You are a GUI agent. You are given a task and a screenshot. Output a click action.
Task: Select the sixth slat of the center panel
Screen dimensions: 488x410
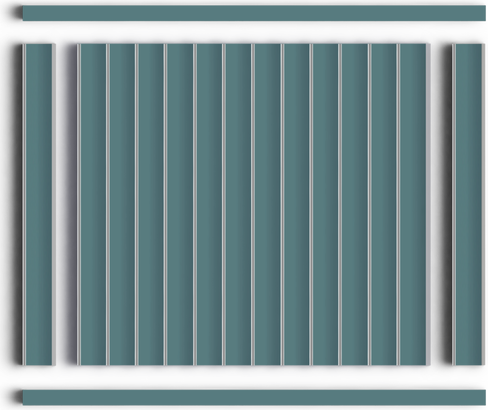tap(238, 204)
